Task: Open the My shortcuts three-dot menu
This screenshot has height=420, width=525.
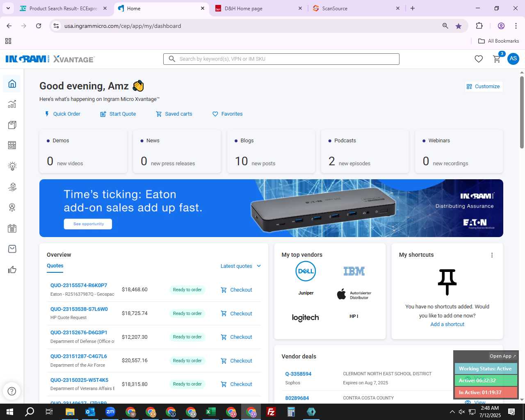Action: click(x=492, y=255)
